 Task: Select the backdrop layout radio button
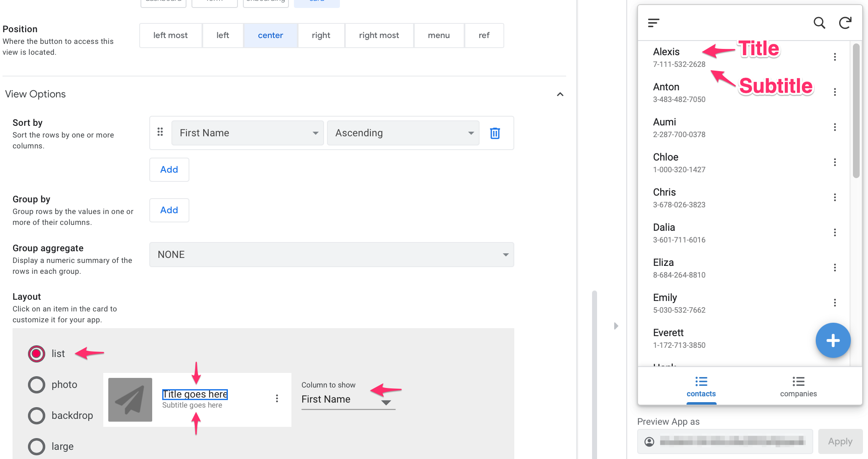click(37, 416)
